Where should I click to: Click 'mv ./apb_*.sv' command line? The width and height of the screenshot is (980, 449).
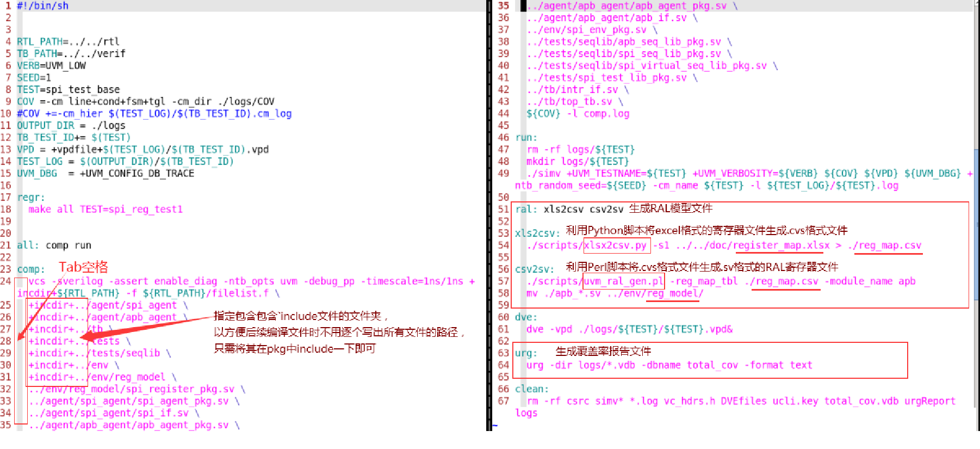click(615, 293)
